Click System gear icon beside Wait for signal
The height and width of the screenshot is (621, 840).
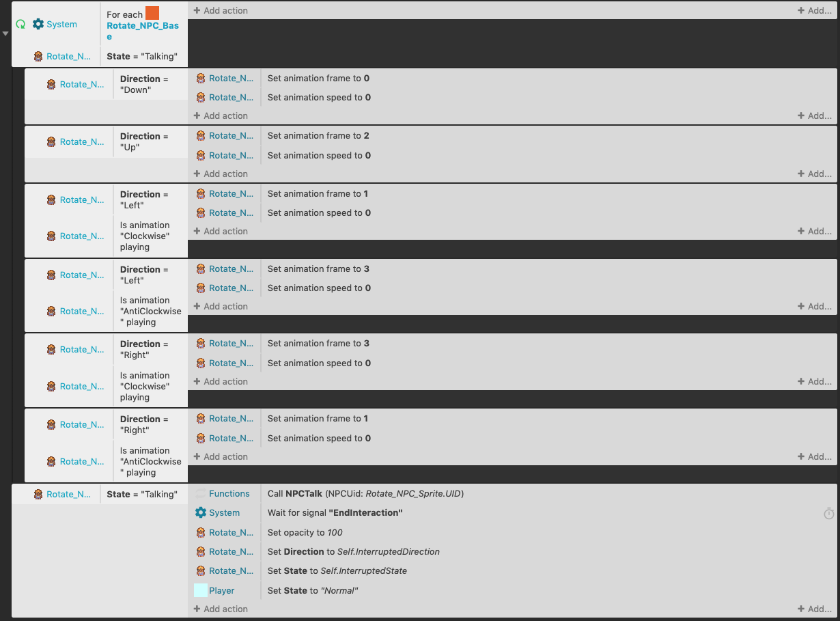[200, 512]
